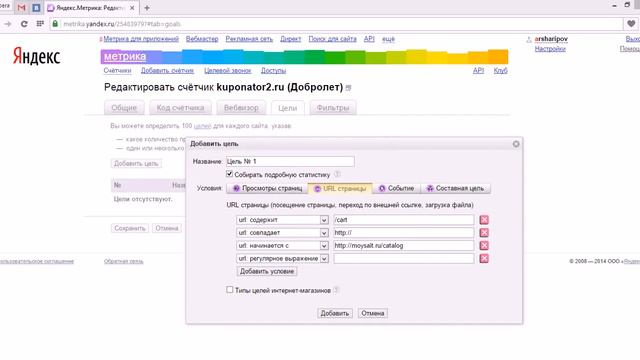Open Настройки under arsharipov
640x360 pixels.
coord(550,49)
